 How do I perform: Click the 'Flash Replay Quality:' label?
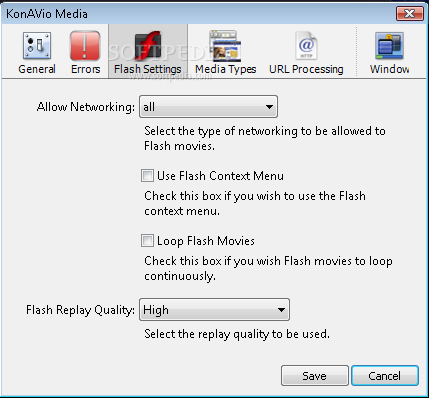pyautogui.click(x=80, y=310)
